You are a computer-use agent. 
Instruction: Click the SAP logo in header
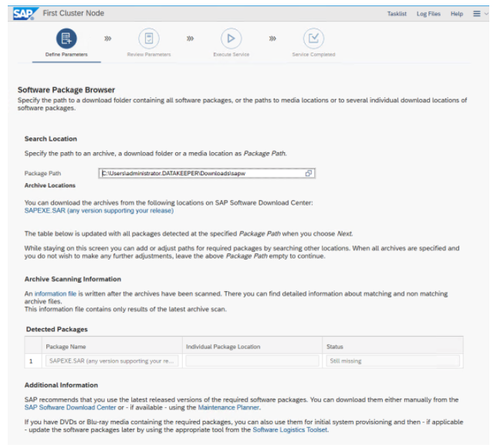25,14
